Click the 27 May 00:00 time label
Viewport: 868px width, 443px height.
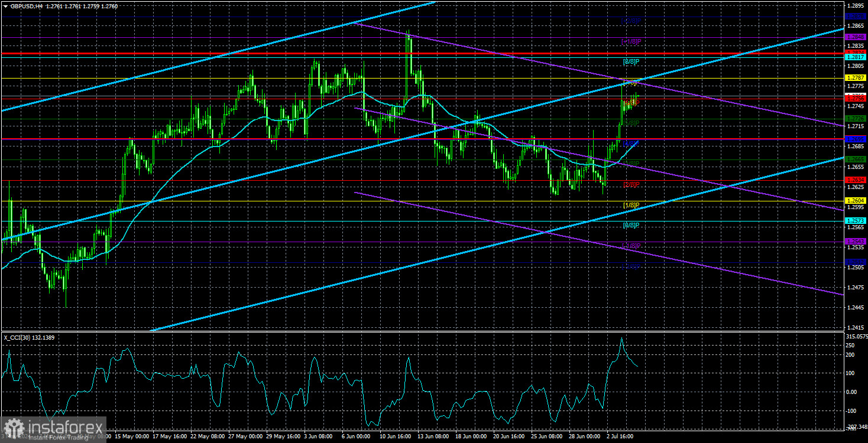pyautogui.click(x=247, y=437)
